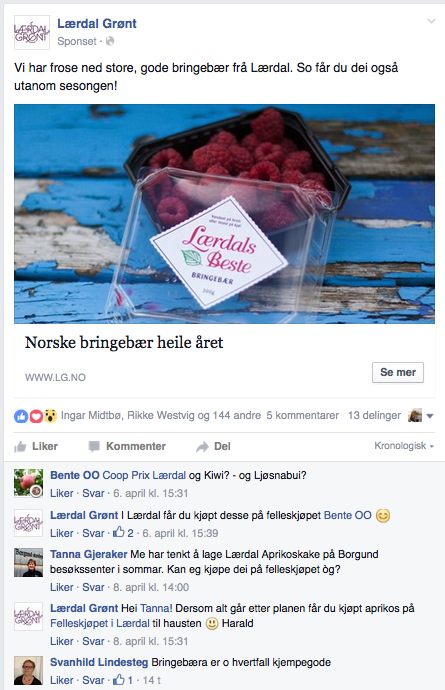Viewport: 445px width, 690px height.
Task: Expand the post options chevron
Action: click(431, 21)
